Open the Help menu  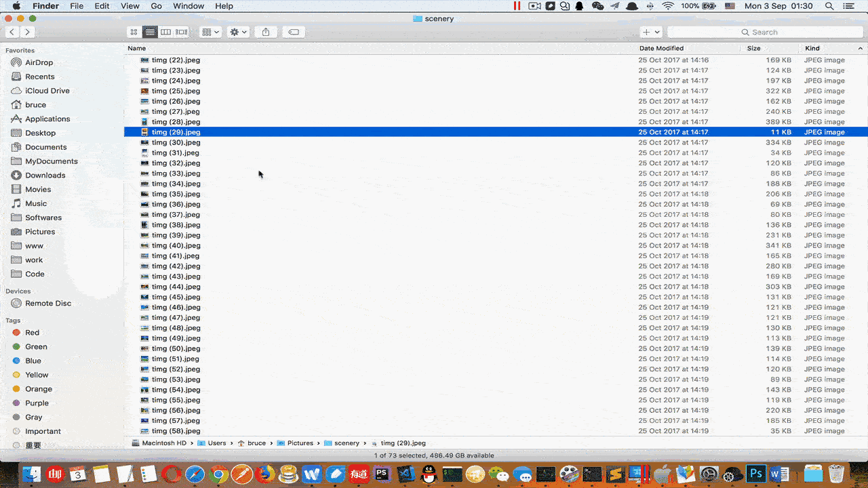224,6
